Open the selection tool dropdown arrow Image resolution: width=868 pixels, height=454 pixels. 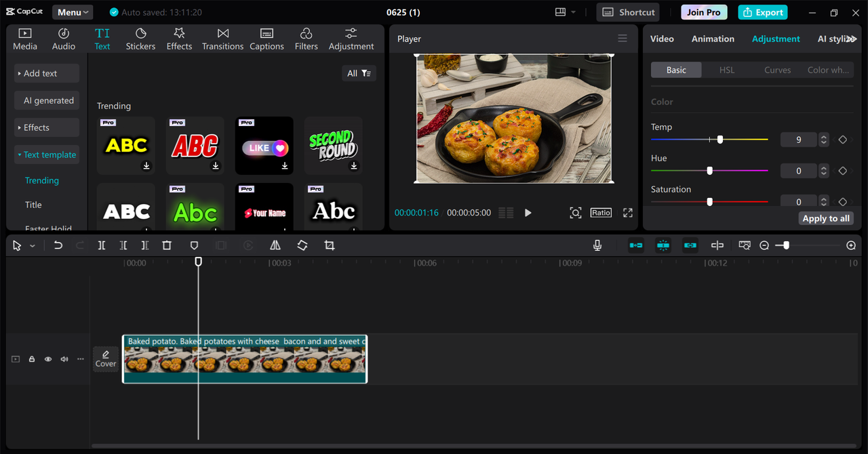coord(33,246)
